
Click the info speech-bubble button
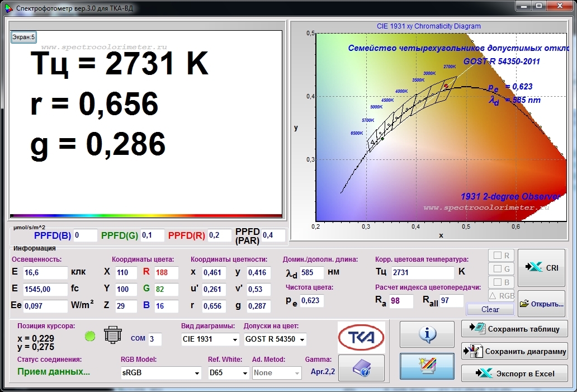point(427,334)
